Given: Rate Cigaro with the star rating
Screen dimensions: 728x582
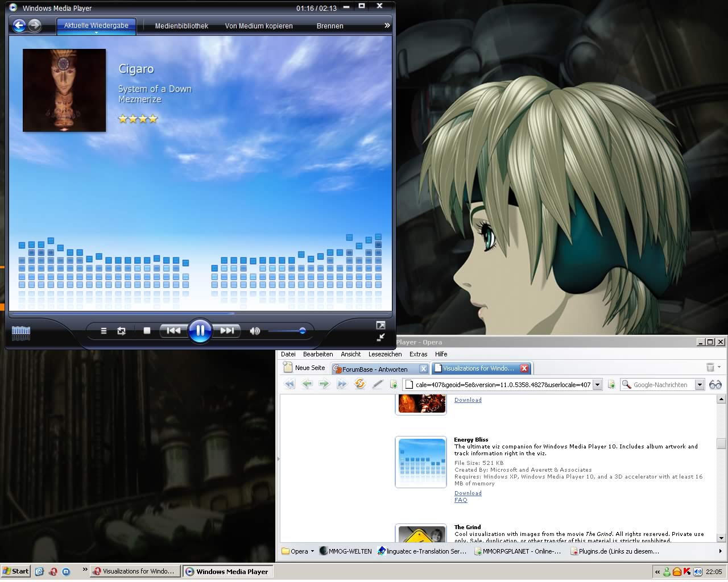Looking at the screenshot, I should click(138, 119).
